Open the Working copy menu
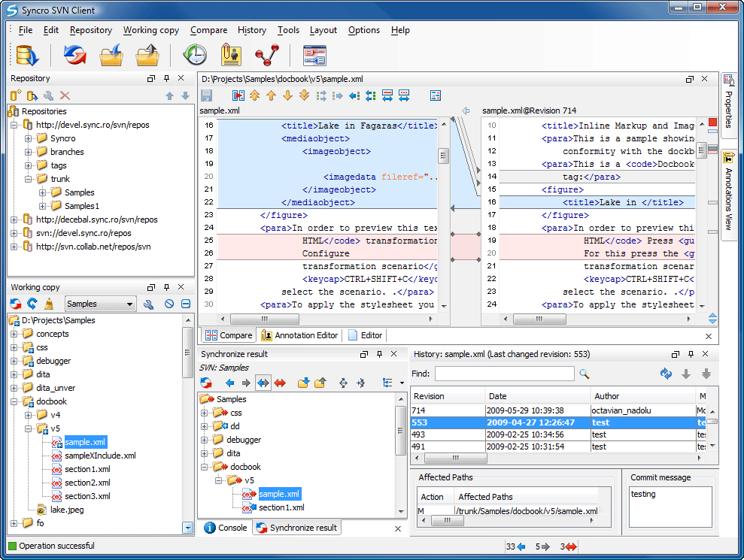The height and width of the screenshot is (560, 744). tap(151, 30)
